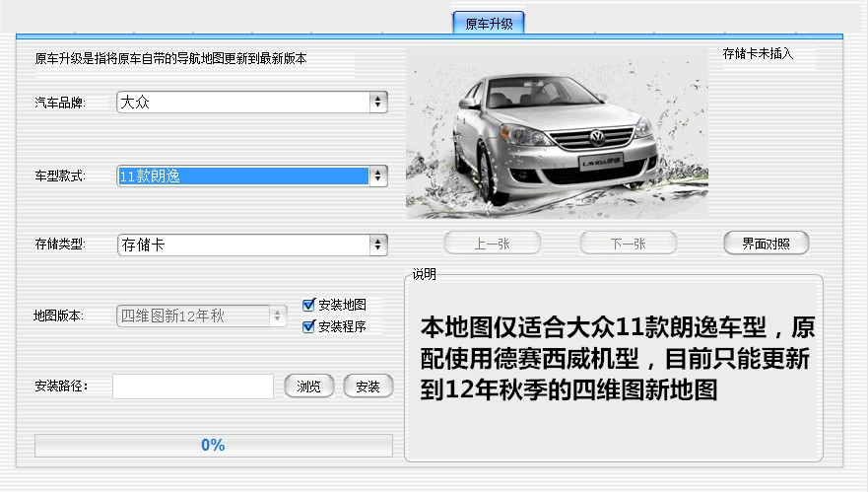Click the 说明 description text about 朗逸
Screen dimensions: 868x492
[617, 359]
